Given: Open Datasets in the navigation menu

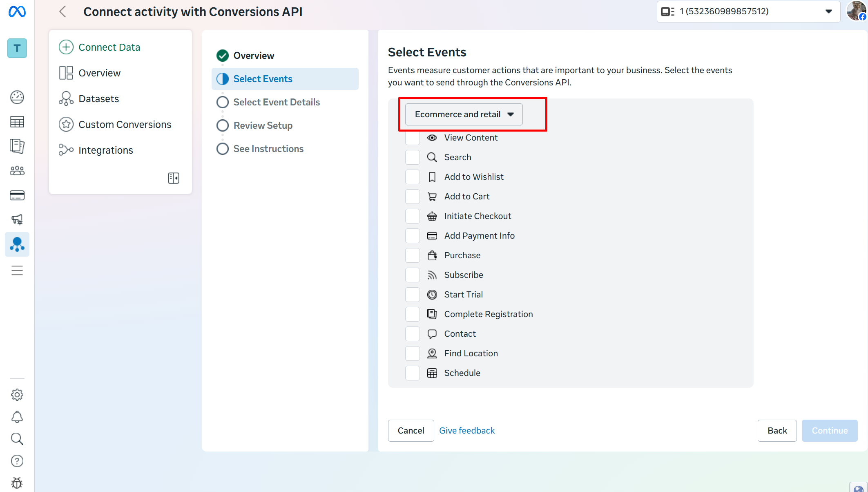Looking at the screenshot, I should [x=98, y=99].
